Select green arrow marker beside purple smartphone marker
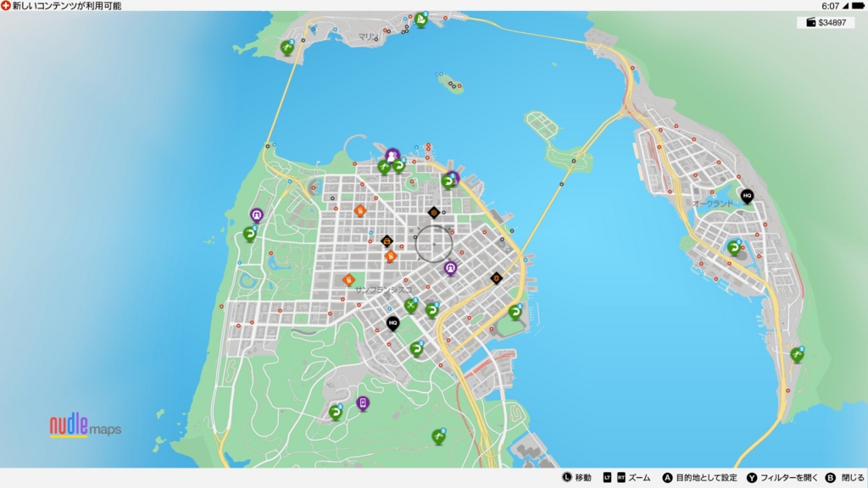This screenshot has height=488, width=868. point(336,413)
